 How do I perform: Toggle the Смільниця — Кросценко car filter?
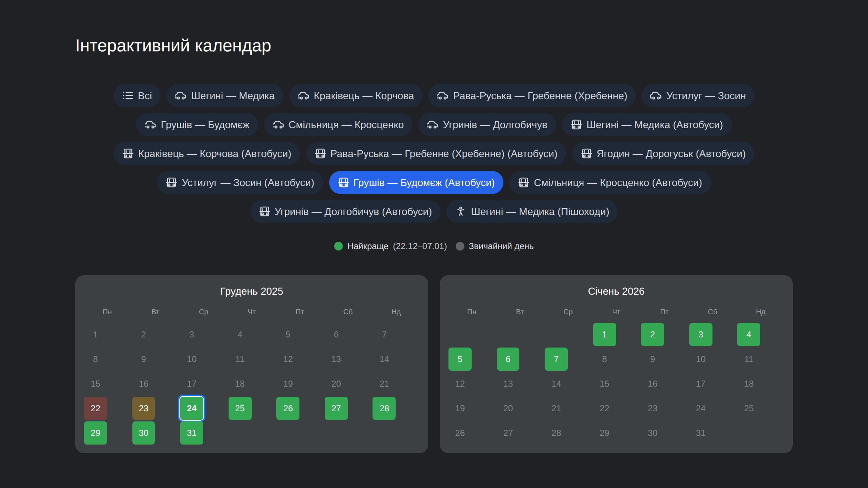coord(338,125)
